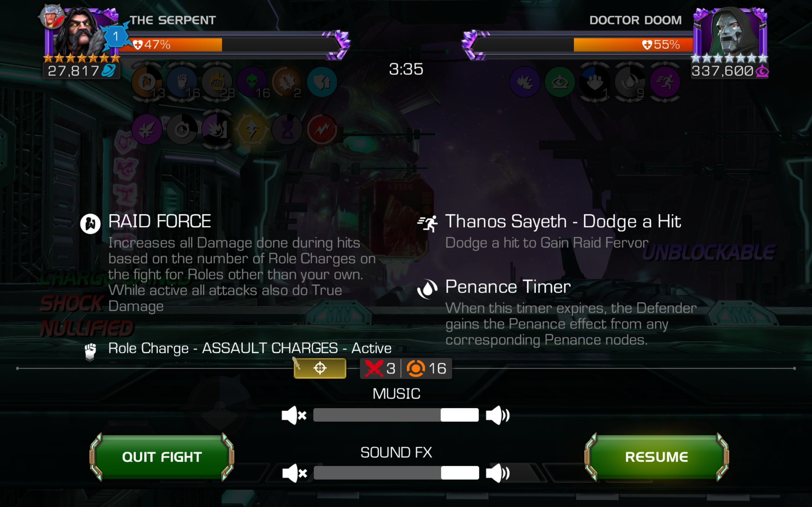Mute the Sound FX speaker icon
Screen dimensions: 812x507
pyautogui.click(x=295, y=473)
